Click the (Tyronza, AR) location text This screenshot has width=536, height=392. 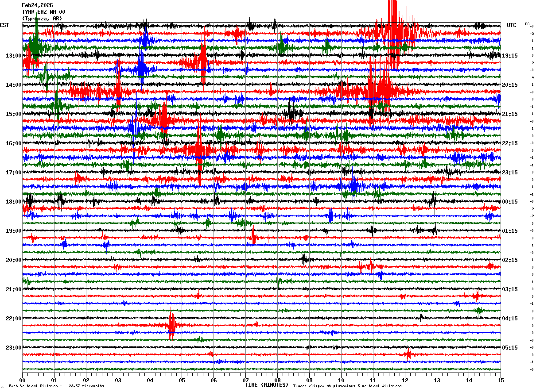tap(42, 19)
